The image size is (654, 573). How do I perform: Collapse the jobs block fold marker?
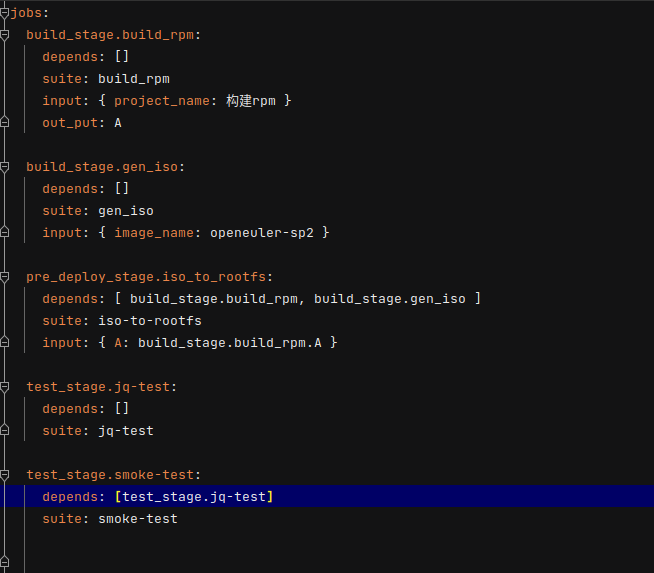(5, 13)
